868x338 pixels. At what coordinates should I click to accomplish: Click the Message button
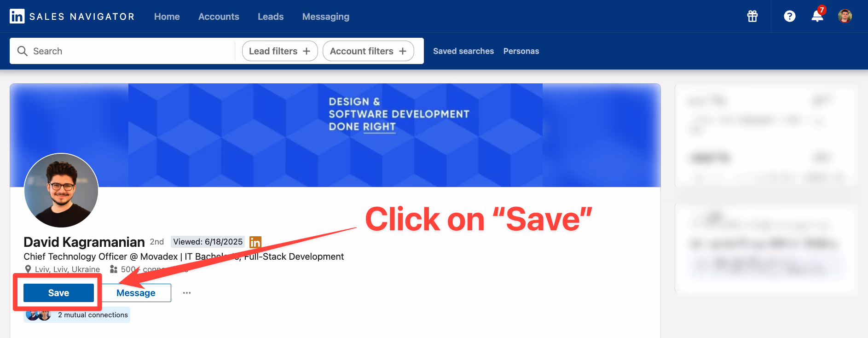136,293
